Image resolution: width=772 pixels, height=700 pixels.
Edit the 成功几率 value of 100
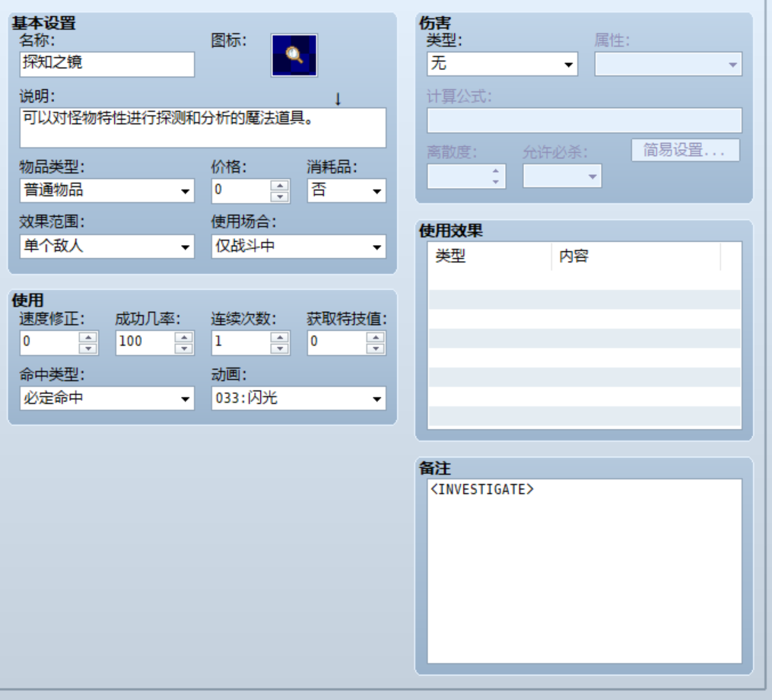145,343
